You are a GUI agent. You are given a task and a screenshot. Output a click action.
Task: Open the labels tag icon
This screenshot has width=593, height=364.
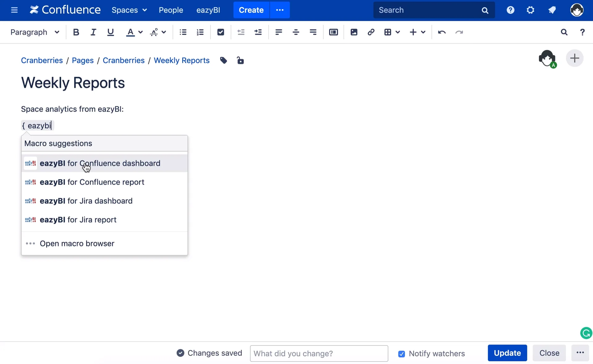pos(224,61)
